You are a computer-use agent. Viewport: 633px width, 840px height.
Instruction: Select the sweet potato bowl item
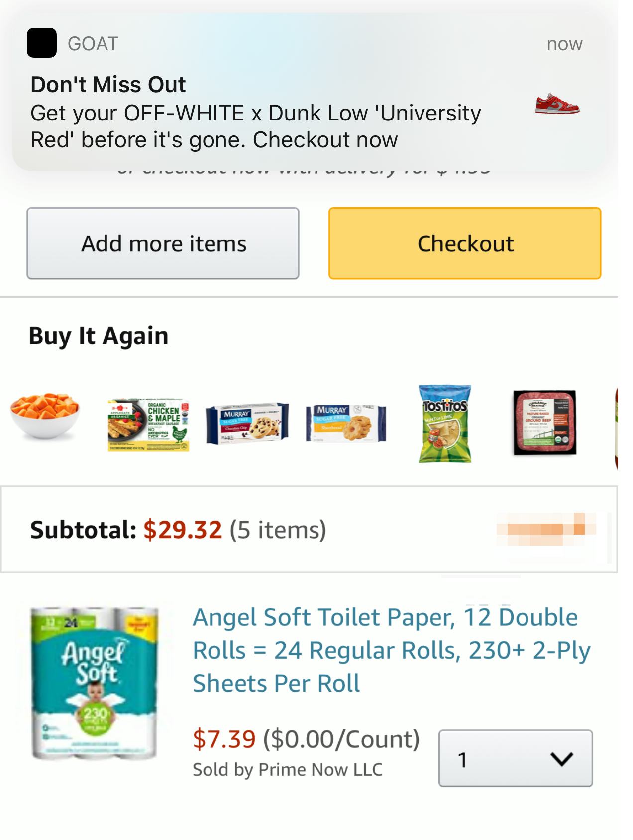point(45,414)
